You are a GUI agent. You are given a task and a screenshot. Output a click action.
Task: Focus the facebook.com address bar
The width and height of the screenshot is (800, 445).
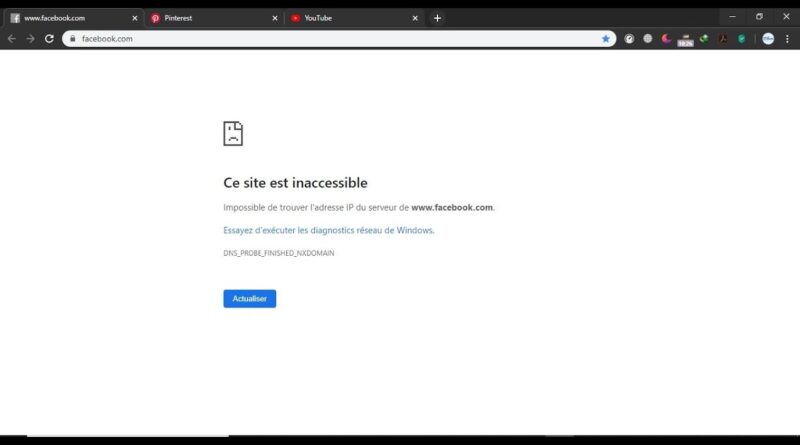(x=339, y=39)
